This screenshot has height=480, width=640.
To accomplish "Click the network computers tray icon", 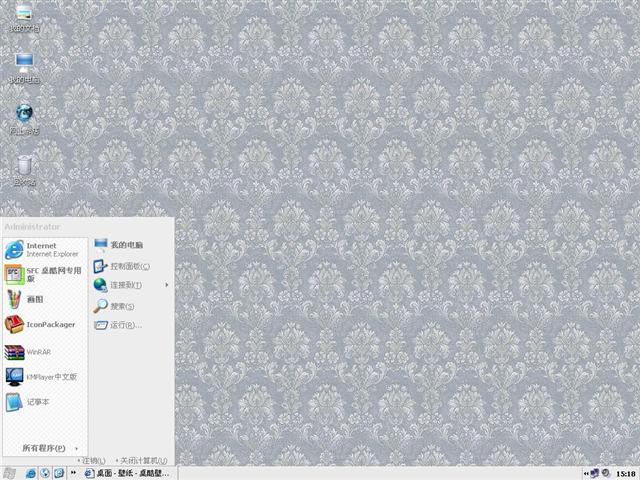I will 594,473.
